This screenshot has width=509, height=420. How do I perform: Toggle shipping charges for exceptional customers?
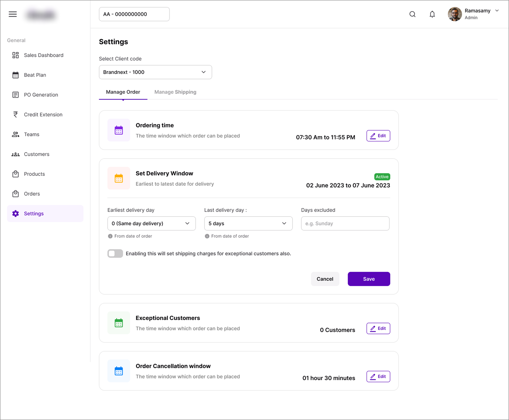pyautogui.click(x=115, y=253)
